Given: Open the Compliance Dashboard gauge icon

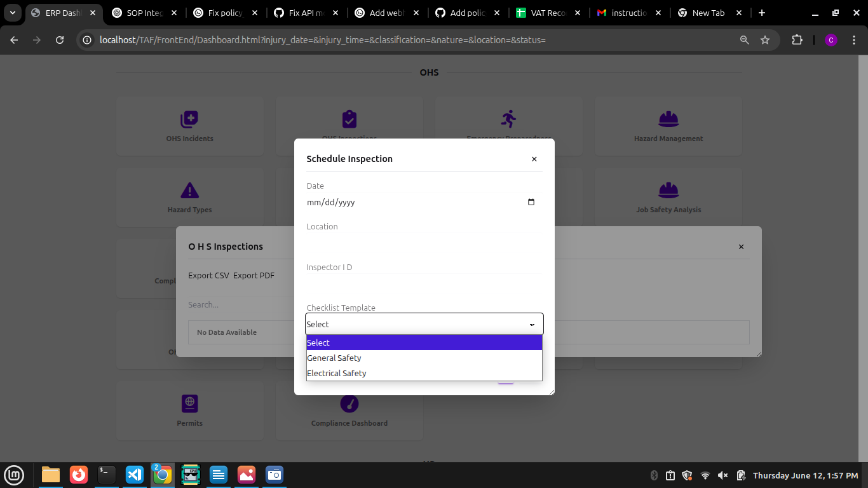Looking at the screenshot, I should 349,403.
